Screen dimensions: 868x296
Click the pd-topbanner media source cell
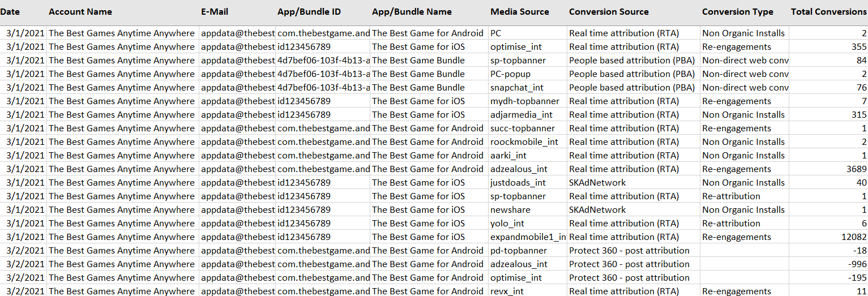(x=518, y=251)
